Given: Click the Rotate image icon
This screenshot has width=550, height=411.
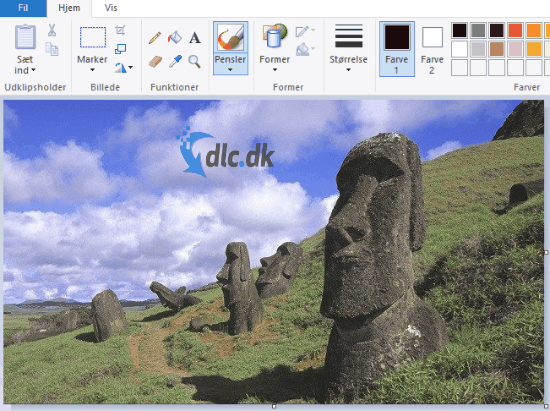Looking at the screenshot, I should point(120,67).
